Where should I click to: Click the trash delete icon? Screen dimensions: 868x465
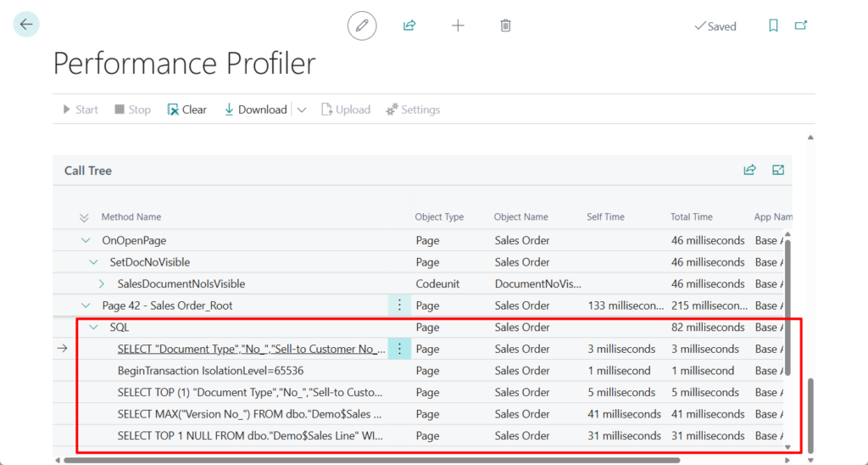point(505,25)
